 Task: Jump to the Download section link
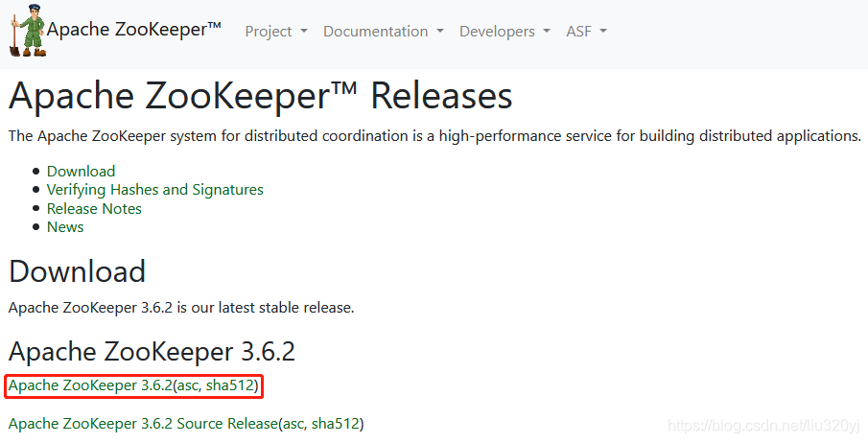[x=81, y=171]
